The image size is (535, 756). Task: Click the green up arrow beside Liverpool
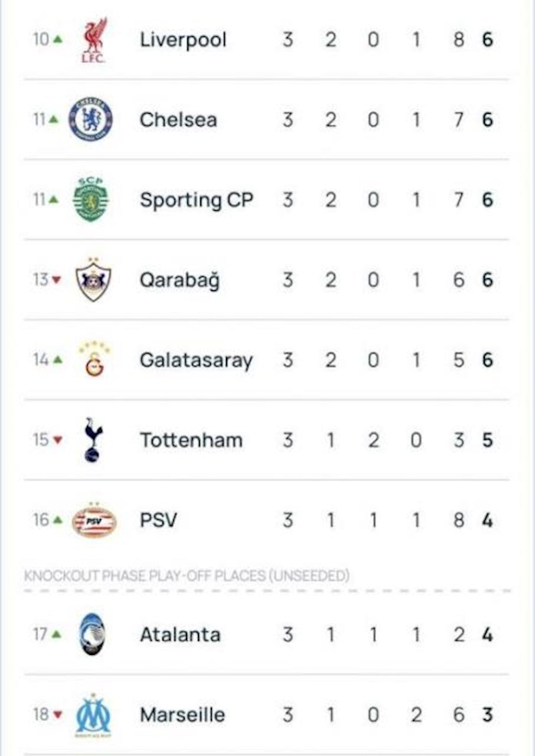57,40
